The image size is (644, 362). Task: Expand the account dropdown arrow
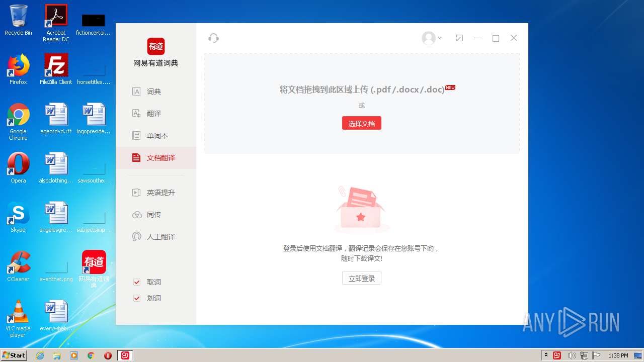click(440, 38)
